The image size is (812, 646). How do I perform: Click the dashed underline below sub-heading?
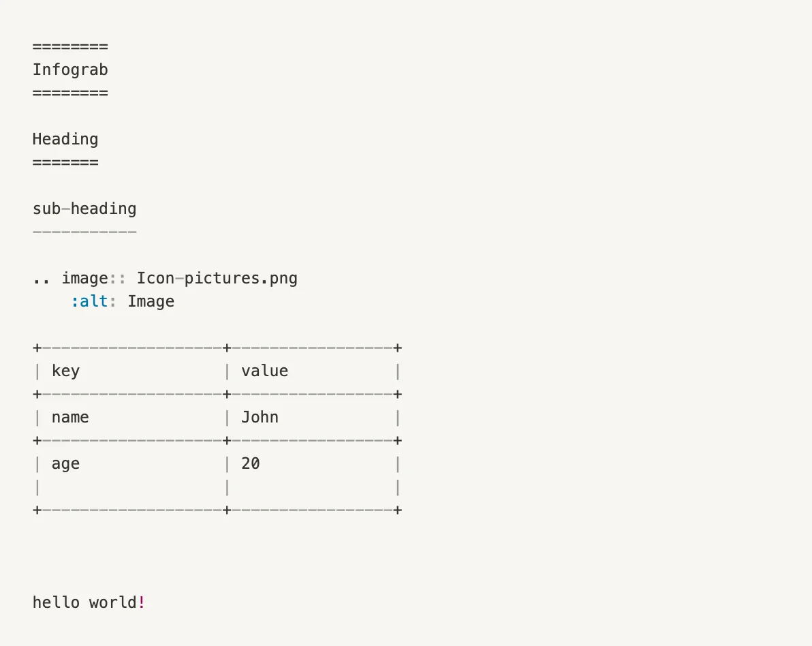[x=84, y=232]
